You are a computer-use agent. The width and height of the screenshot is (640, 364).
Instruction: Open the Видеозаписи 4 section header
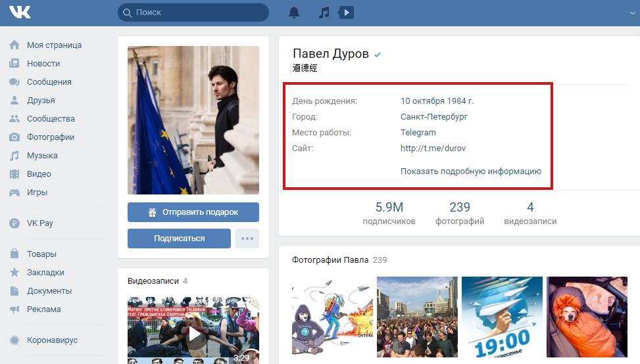pyautogui.click(x=158, y=281)
